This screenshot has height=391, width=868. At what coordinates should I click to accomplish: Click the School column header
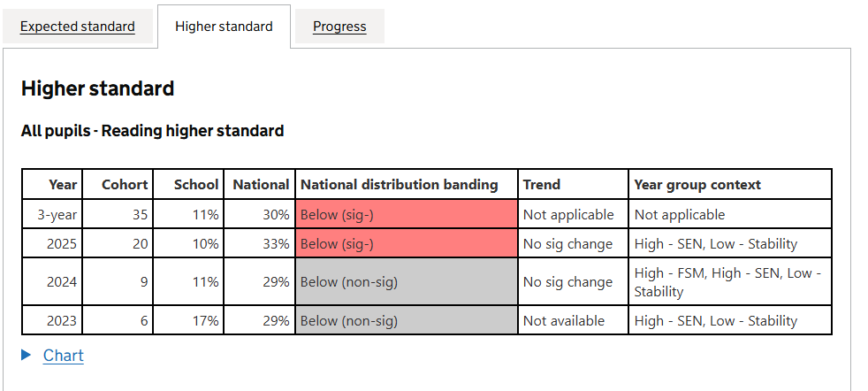(196, 185)
